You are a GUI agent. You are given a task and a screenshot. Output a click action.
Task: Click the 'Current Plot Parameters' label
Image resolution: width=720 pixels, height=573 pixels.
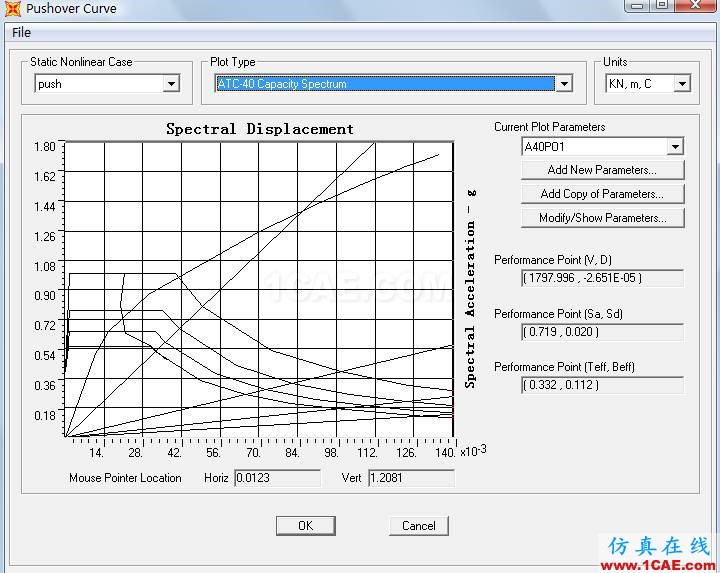click(x=549, y=127)
